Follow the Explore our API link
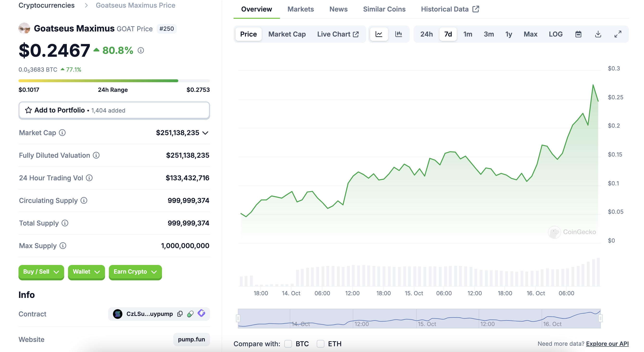 [x=607, y=344]
